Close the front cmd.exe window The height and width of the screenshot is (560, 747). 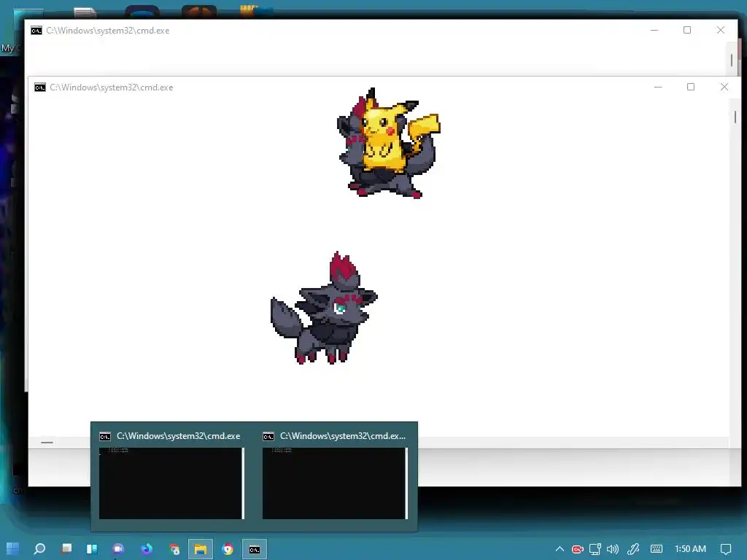pos(724,87)
